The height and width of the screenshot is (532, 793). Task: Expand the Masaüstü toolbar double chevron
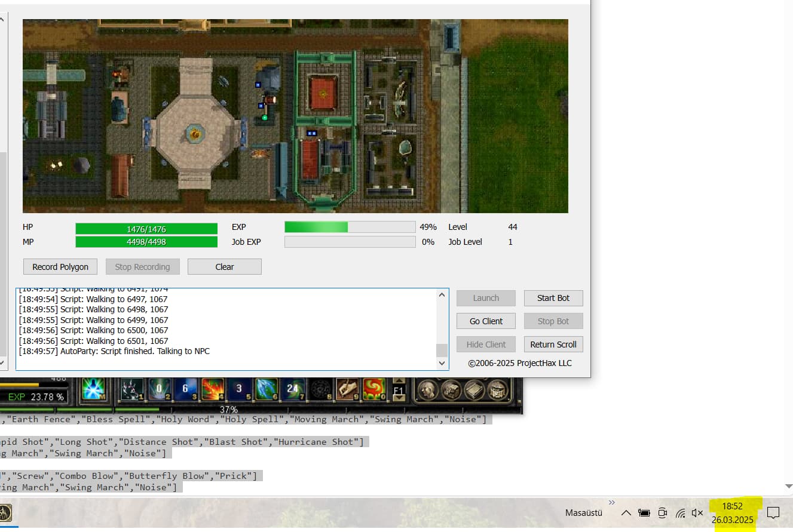point(611,502)
